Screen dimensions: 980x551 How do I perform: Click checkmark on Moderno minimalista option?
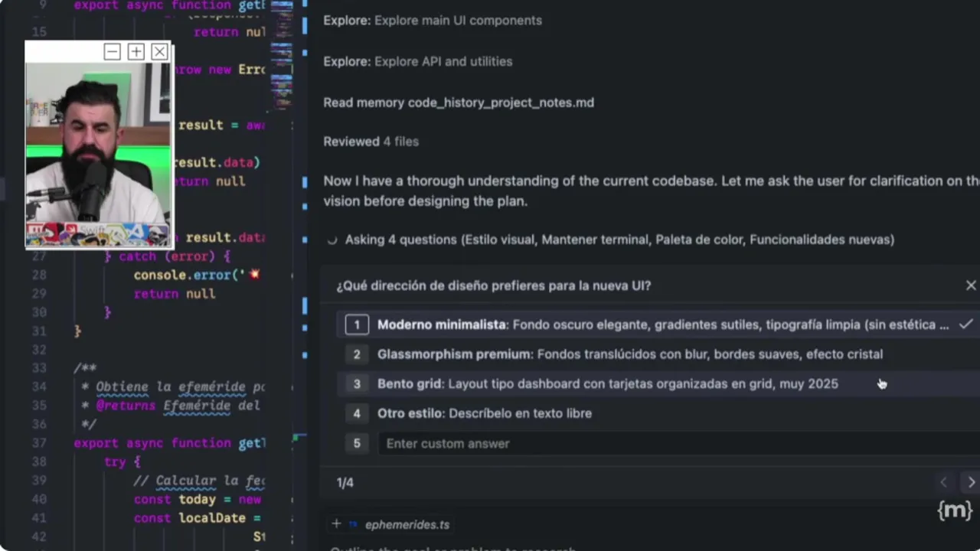click(965, 324)
